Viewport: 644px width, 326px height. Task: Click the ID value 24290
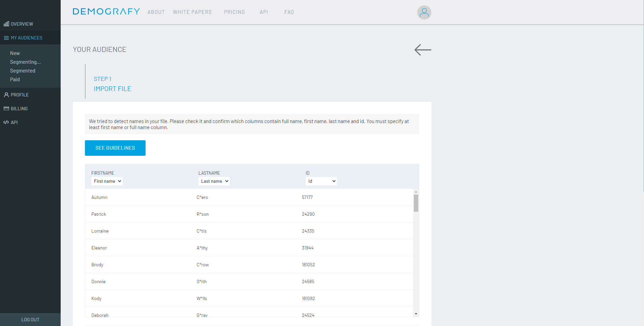308,214
